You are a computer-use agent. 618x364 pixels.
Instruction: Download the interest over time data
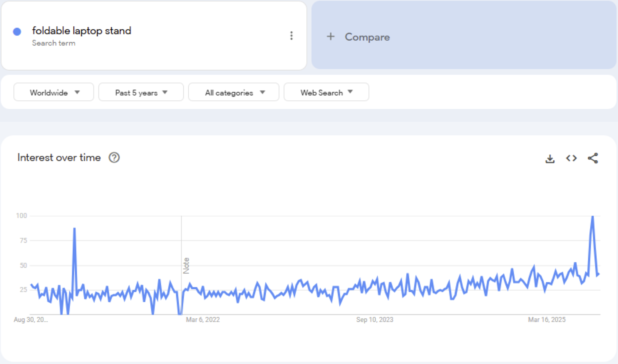550,159
